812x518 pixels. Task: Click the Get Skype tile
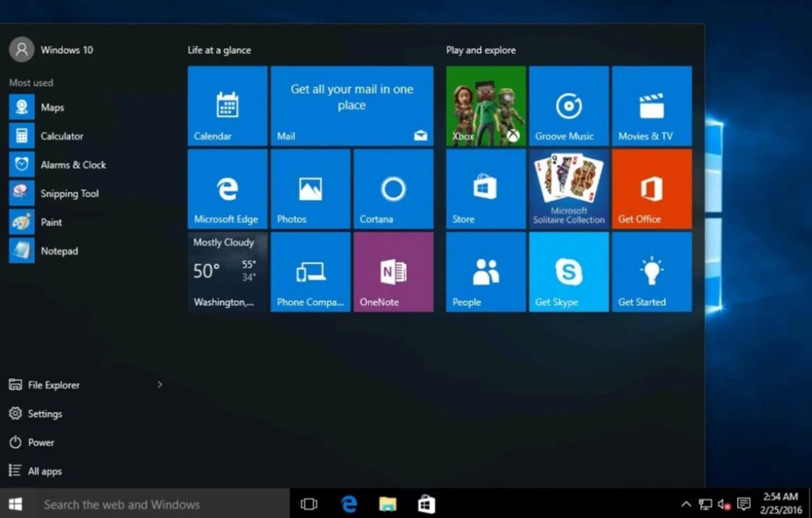coord(568,272)
